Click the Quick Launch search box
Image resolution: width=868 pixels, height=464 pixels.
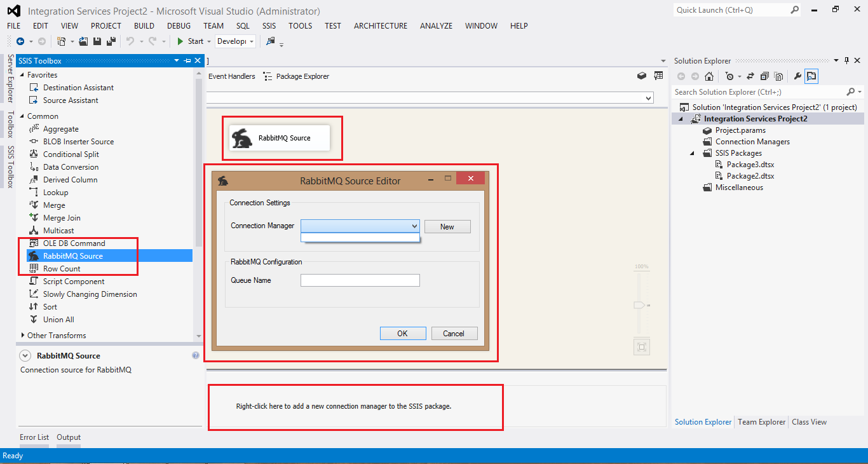[737, 10]
